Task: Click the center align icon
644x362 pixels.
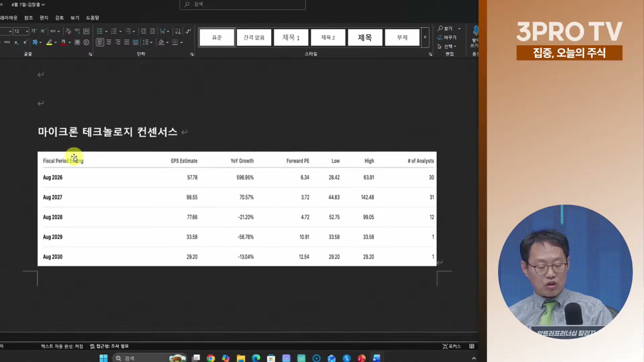Action: [109, 42]
